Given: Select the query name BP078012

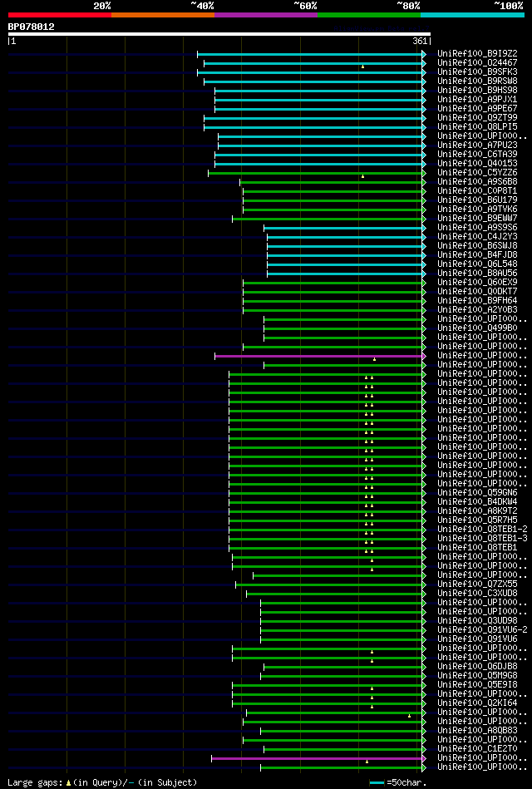Looking at the screenshot, I should click(x=32, y=27).
